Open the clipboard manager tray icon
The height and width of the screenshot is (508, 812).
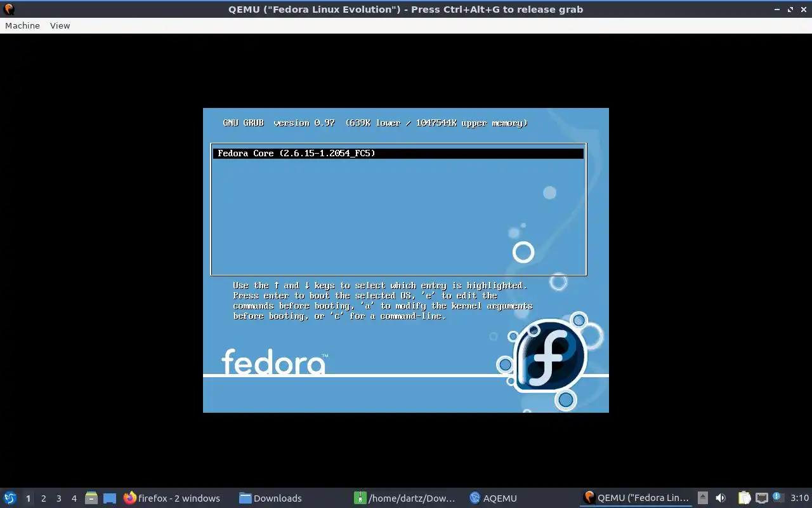(745, 498)
